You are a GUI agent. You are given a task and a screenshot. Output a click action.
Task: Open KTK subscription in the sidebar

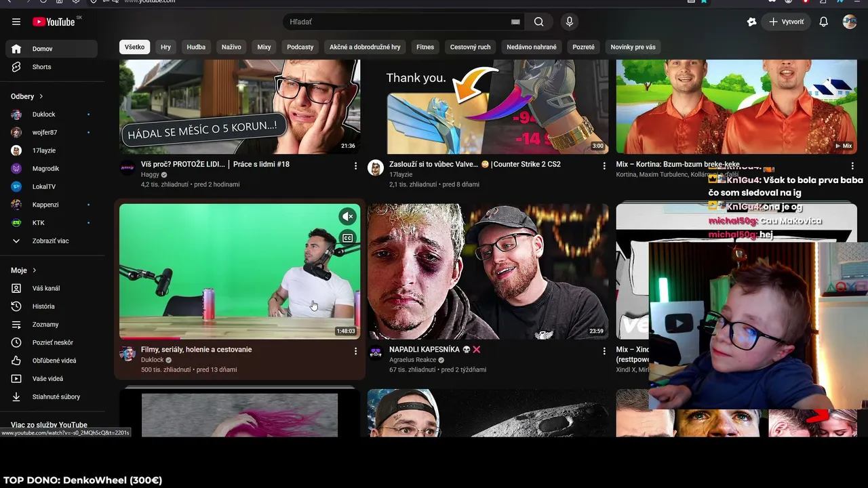pyautogui.click(x=52, y=223)
